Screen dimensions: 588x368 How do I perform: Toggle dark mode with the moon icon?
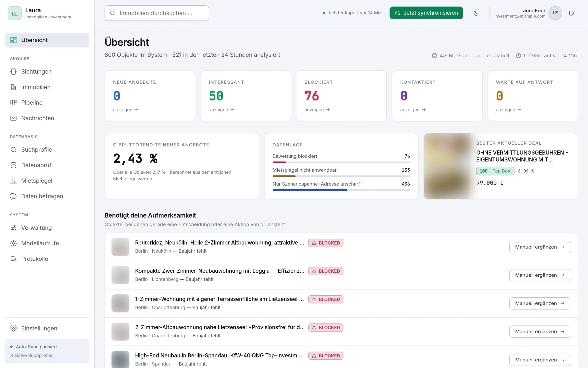pos(476,13)
